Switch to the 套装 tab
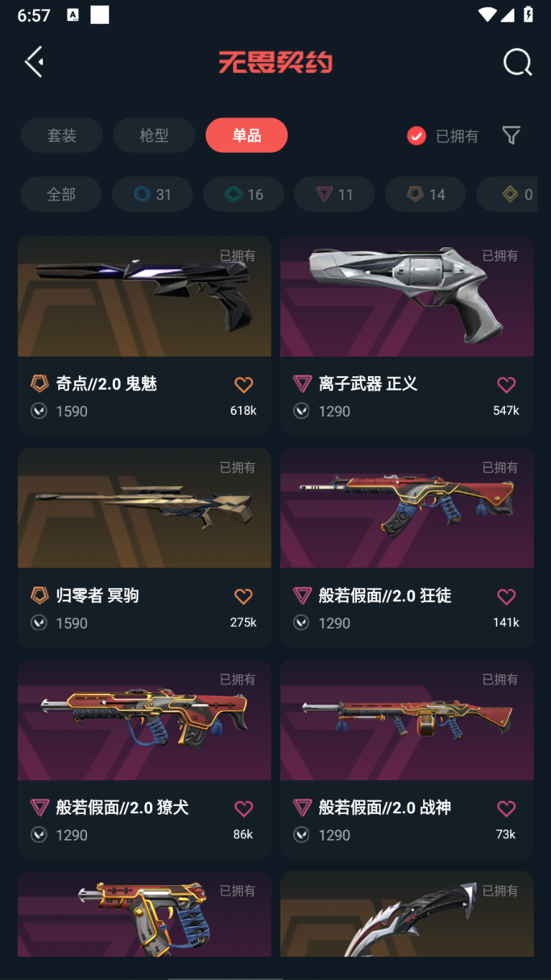Image resolution: width=551 pixels, height=980 pixels. (62, 135)
